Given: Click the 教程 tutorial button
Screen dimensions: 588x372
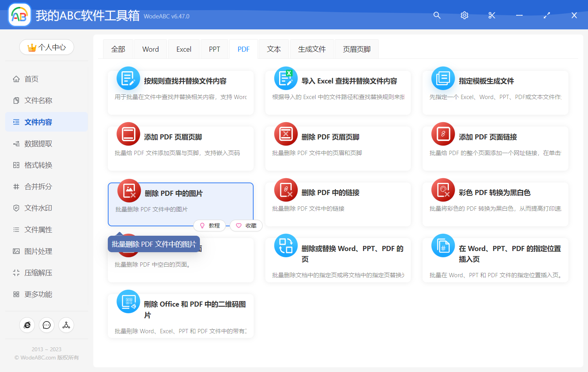Looking at the screenshot, I should [210, 226].
